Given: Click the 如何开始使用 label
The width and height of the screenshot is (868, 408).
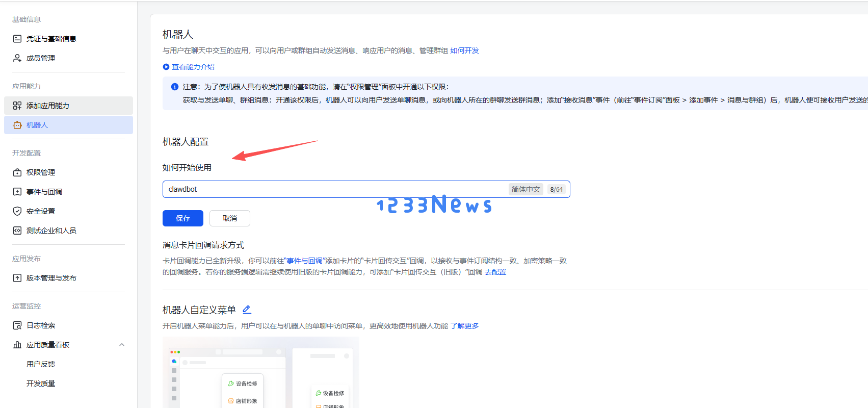Looking at the screenshot, I should (x=187, y=167).
